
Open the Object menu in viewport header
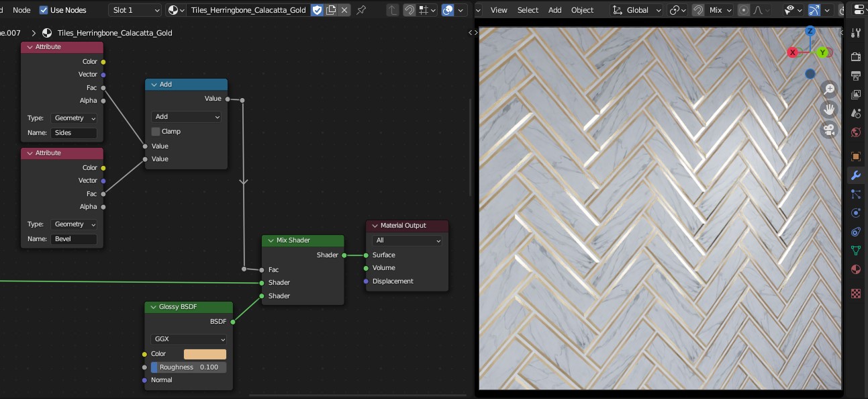point(582,10)
